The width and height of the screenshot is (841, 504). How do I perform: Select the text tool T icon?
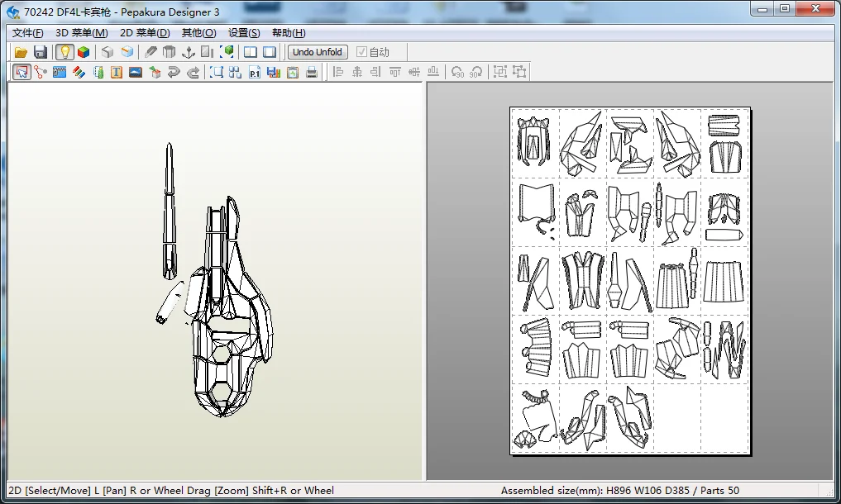click(x=117, y=72)
